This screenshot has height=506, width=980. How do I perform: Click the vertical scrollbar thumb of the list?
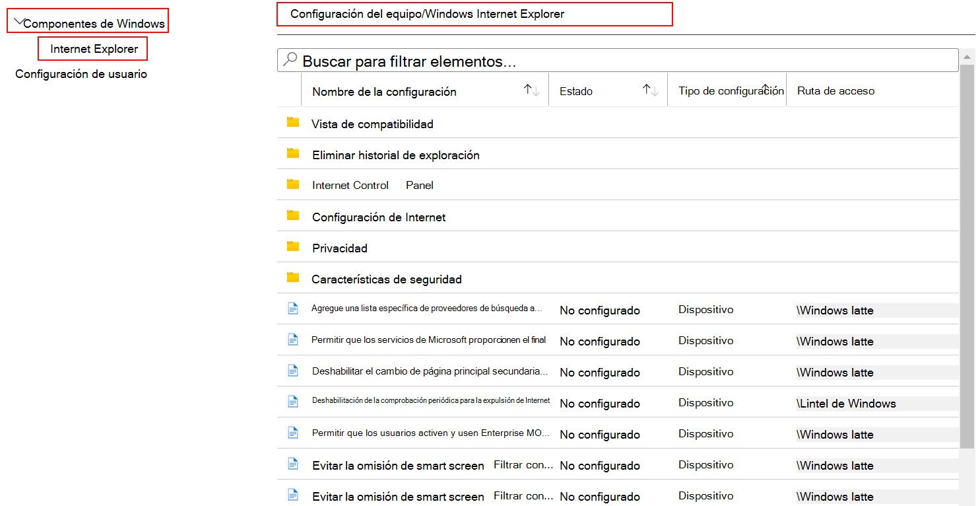pyautogui.click(x=967, y=258)
